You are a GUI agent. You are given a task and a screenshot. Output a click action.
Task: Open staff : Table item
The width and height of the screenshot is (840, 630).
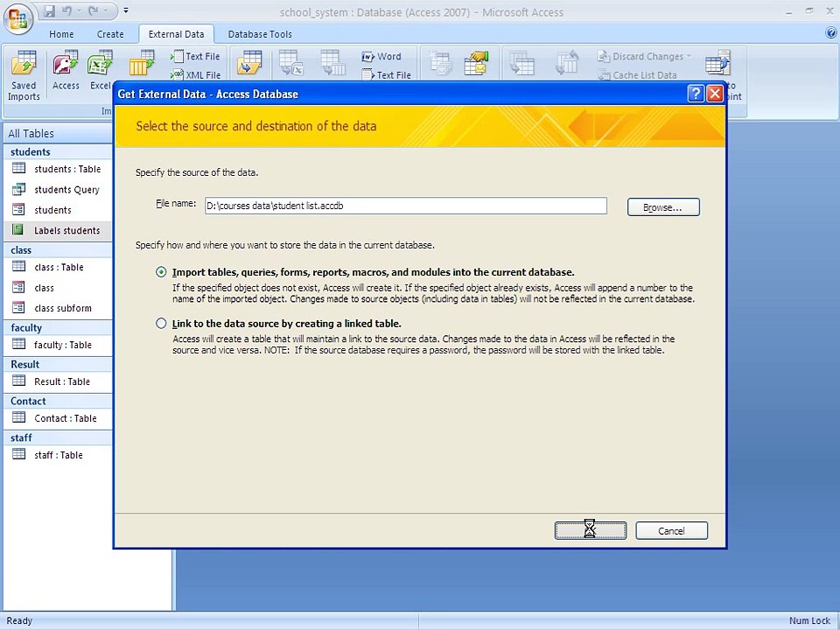(x=58, y=455)
